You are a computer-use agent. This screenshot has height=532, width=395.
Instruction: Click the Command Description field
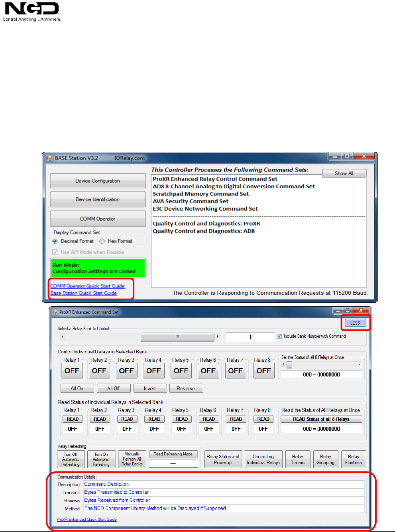click(x=224, y=484)
